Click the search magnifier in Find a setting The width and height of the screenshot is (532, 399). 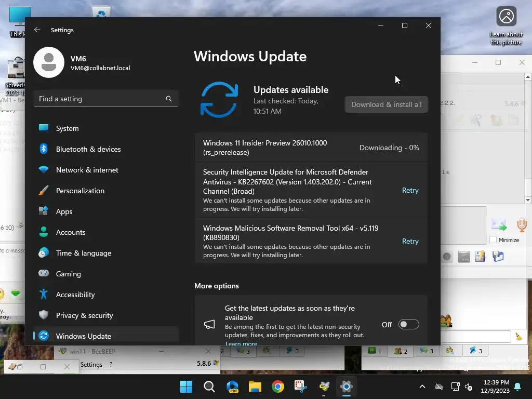pos(169,99)
